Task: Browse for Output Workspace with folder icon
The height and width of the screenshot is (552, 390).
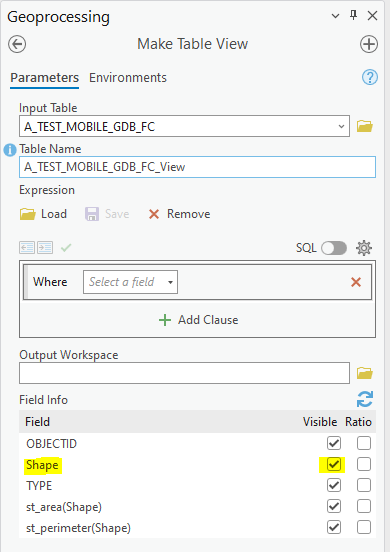Action: click(x=365, y=373)
